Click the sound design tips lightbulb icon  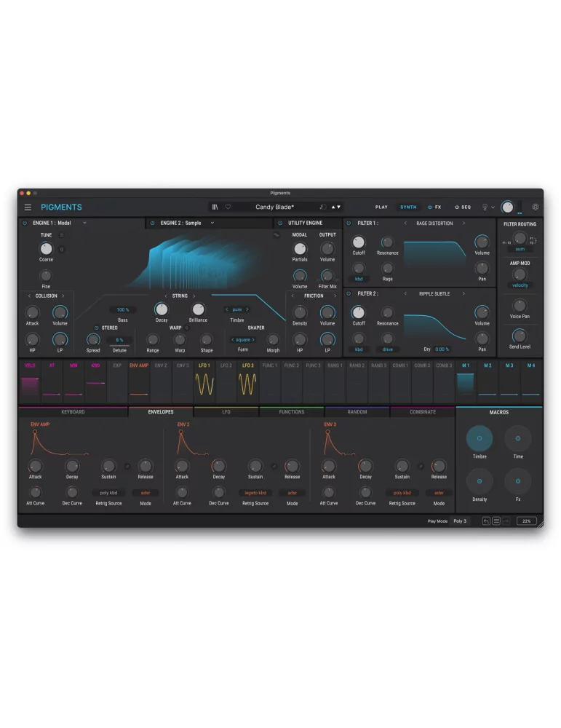pyautogui.click(x=485, y=207)
